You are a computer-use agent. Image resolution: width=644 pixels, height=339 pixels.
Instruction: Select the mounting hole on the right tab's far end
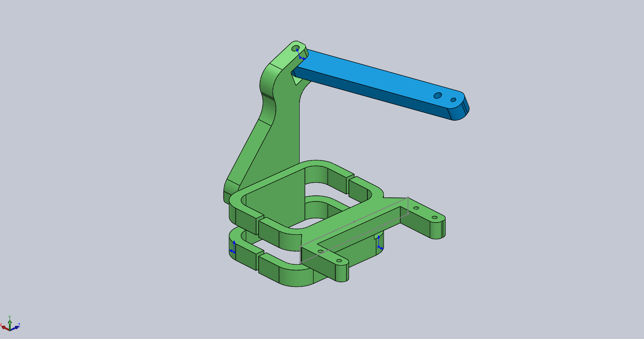click(434, 217)
